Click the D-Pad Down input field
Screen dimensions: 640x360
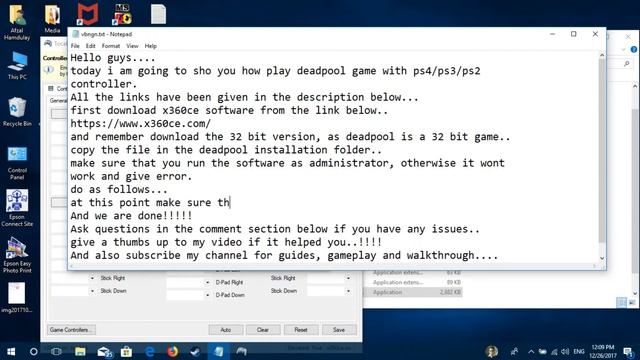click(x=185, y=295)
